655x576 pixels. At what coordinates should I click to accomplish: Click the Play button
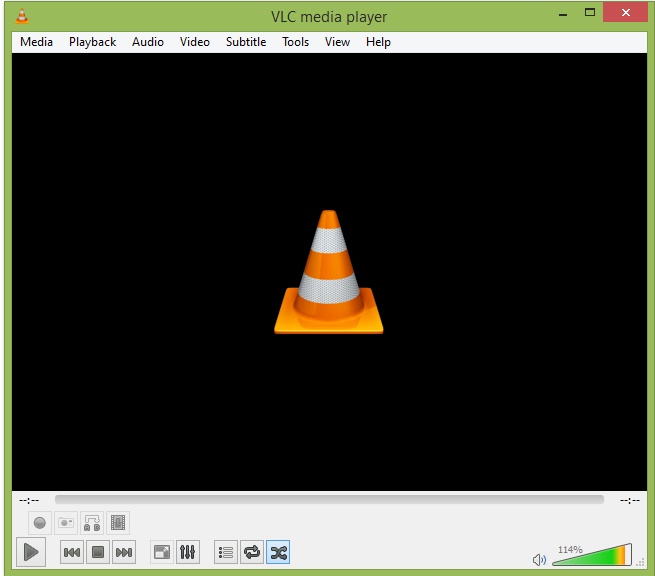click(30, 552)
